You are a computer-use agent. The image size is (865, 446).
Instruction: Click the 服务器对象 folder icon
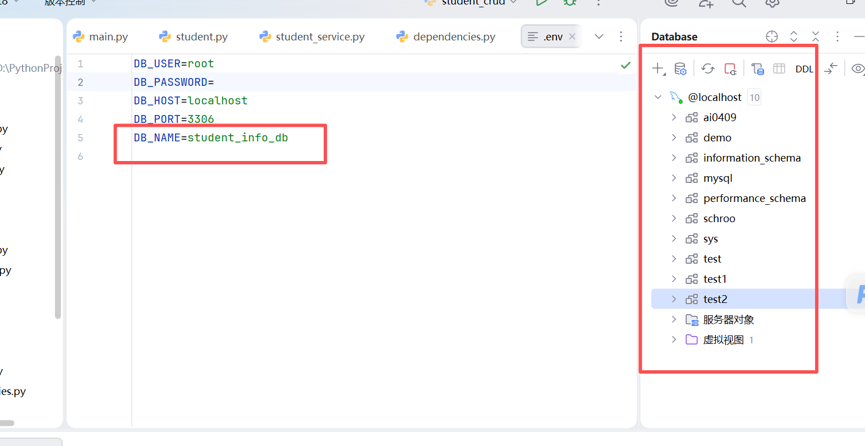coord(692,320)
